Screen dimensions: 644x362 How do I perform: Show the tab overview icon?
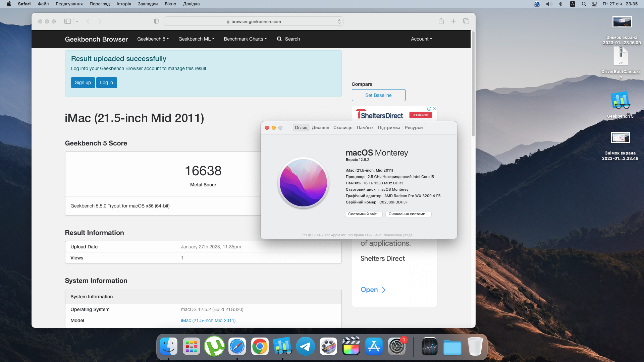click(466, 21)
